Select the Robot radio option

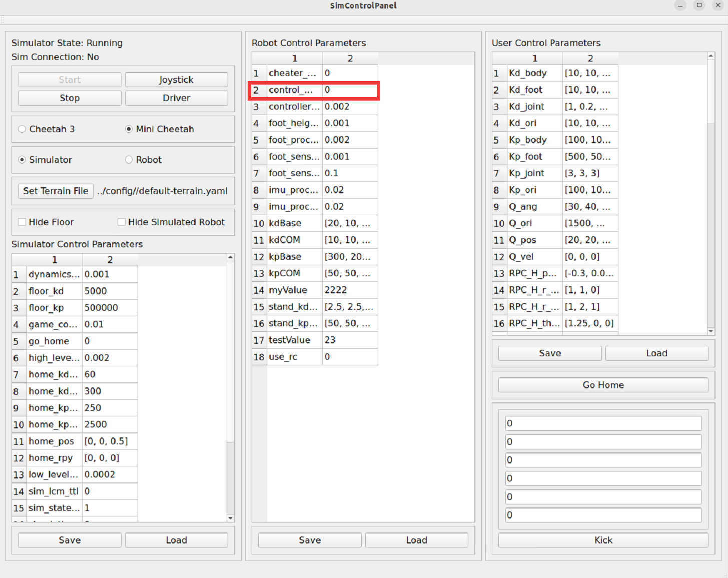[x=129, y=160]
